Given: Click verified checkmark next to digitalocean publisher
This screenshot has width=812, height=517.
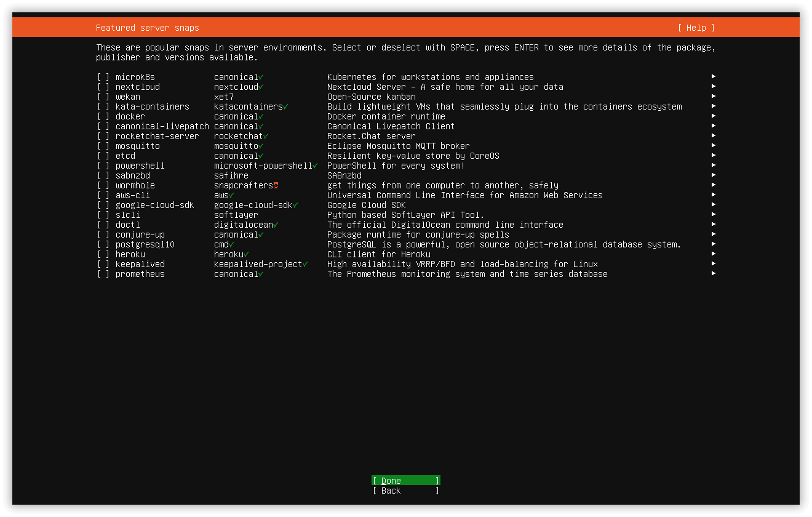Looking at the screenshot, I should (276, 225).
